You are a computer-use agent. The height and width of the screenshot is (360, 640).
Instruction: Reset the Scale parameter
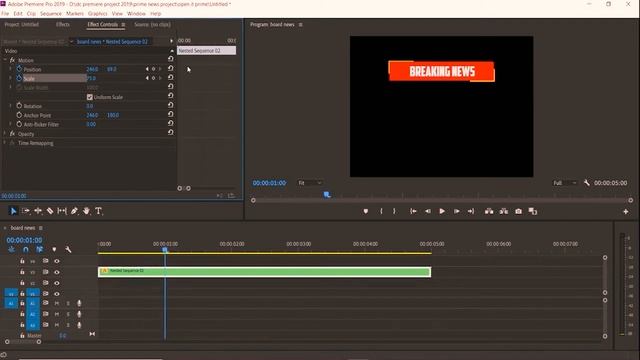pos(171,78)
